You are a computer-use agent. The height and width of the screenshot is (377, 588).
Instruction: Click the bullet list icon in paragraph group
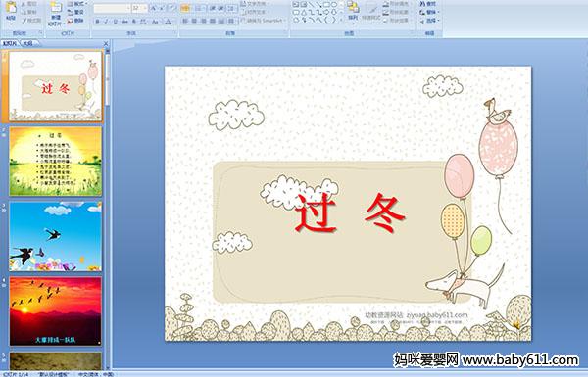point(185,8)
